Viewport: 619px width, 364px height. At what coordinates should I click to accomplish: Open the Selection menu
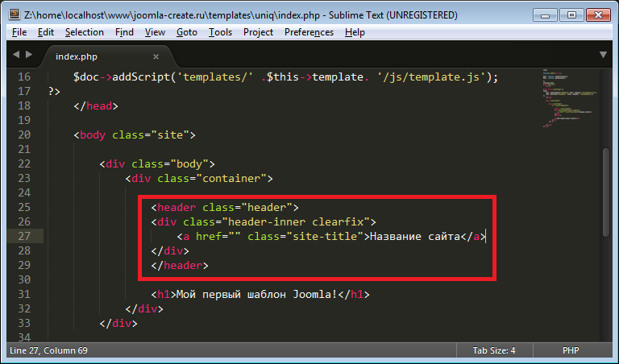point(85,32)
